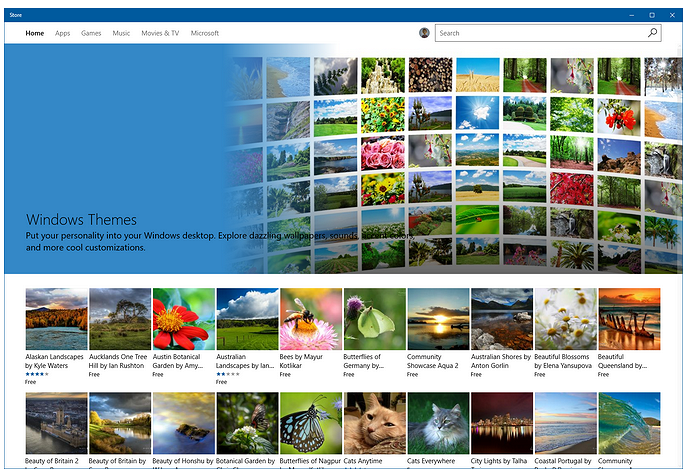Open Beautiful Queensland theme thumbnail
This screenshot has width=689, height=475.
click(x=629, y=319)
